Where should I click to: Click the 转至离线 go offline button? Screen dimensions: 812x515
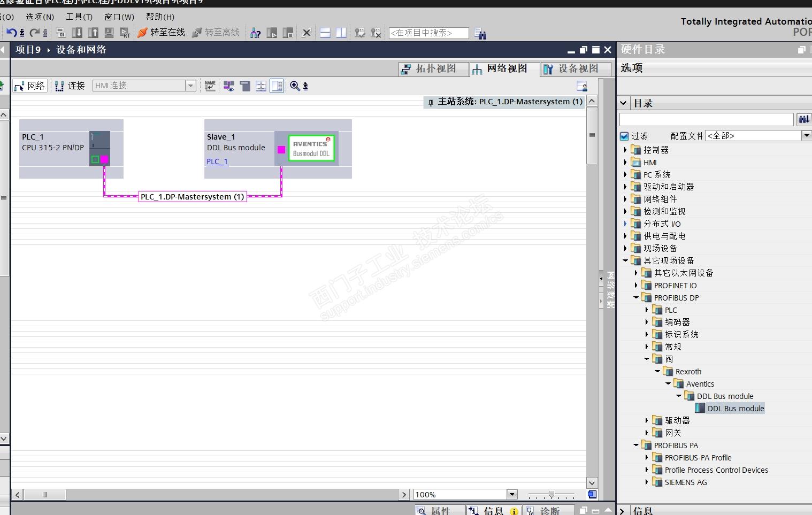216,33
